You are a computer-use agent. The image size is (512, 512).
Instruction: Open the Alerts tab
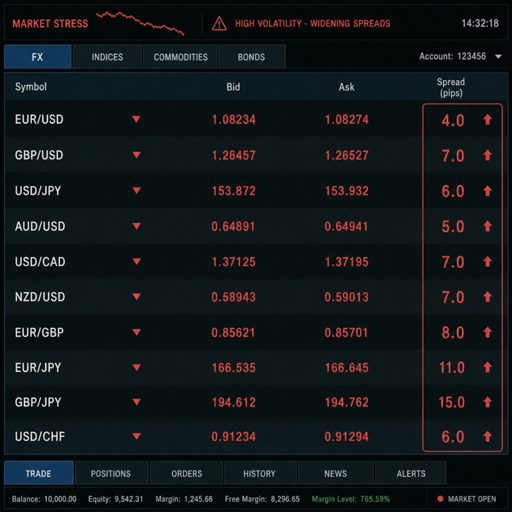[x=411, y=473]
